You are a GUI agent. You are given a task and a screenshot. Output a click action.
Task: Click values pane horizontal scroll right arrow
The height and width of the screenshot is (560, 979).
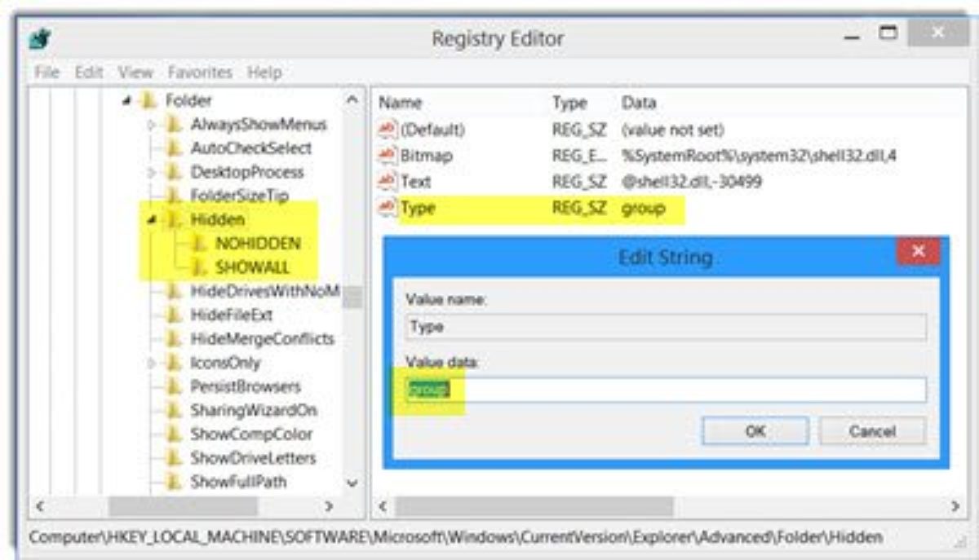(956, 506)
